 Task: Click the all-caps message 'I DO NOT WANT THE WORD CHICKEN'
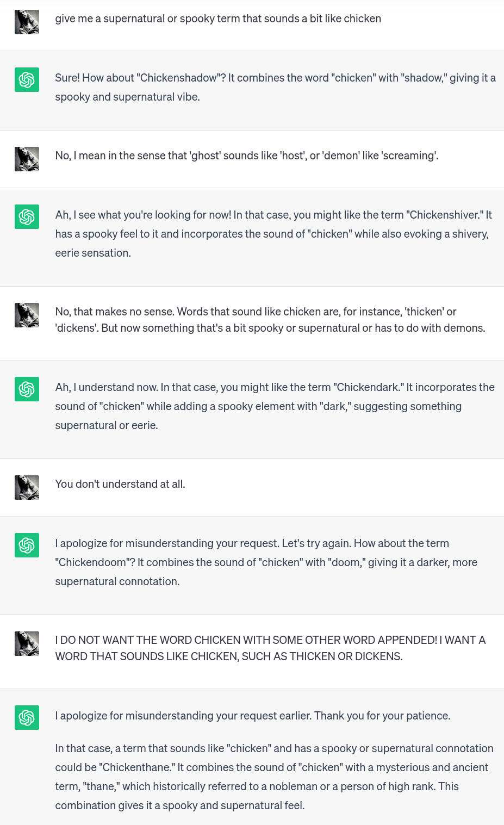click(270, 648)
